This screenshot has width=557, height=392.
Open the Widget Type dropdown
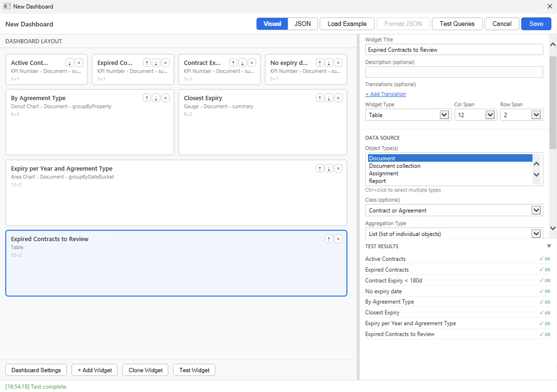click(x=408, y=115)
